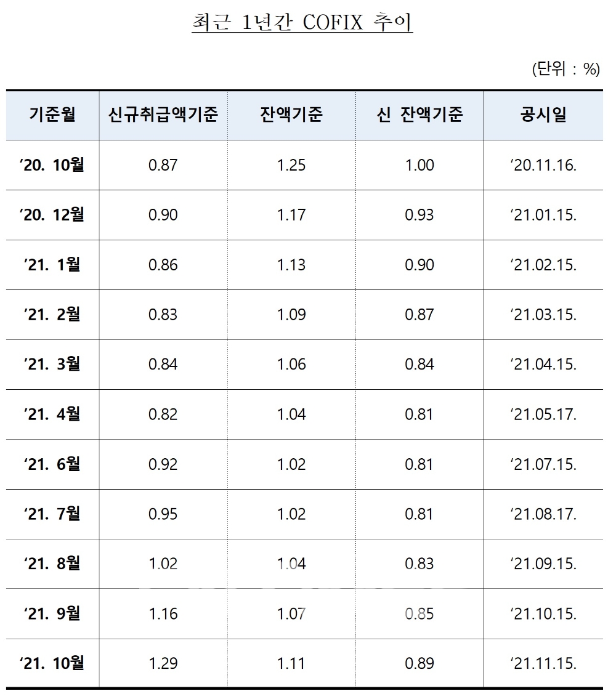Click the unit label (단위 : %)
Screen dimensions: 616x699
(x=565, y=70)
